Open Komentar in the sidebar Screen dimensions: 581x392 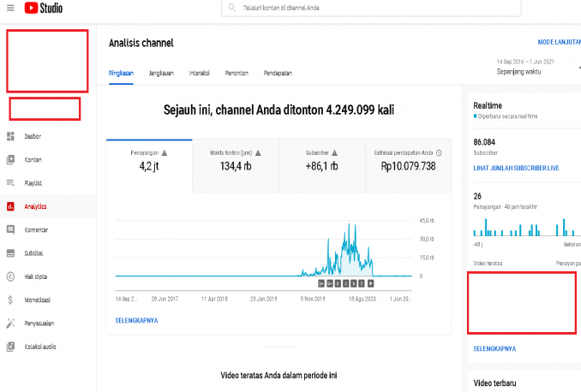point(35,230)
